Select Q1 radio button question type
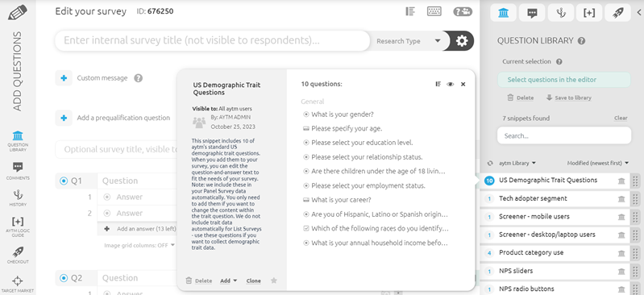The height and width of the screenshot is (295, 644). (64, 181)
